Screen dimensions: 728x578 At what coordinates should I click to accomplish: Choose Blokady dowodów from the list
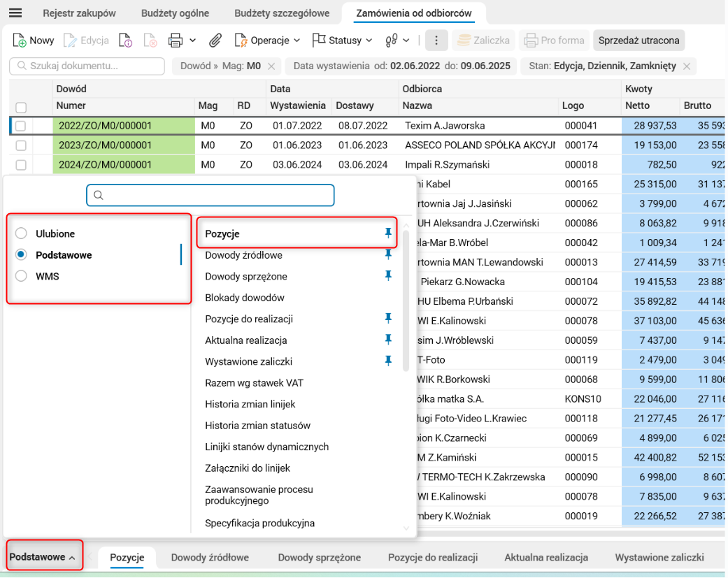245,297
